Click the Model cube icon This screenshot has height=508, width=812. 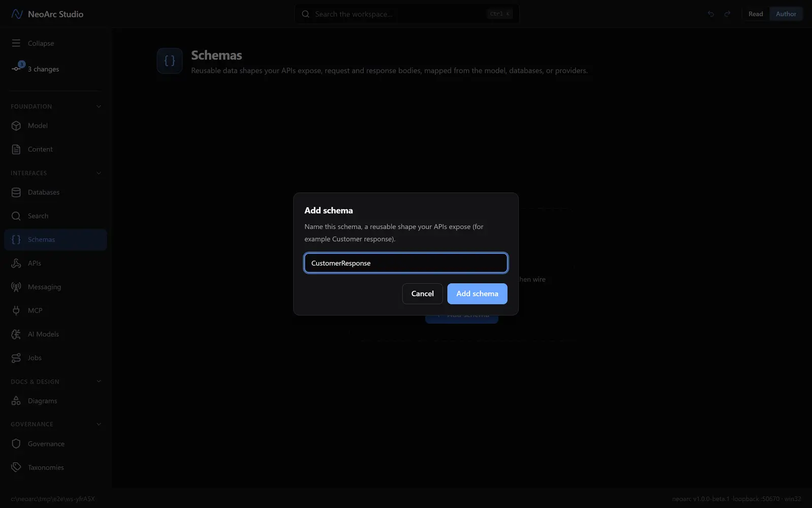[x=16, y=125]
